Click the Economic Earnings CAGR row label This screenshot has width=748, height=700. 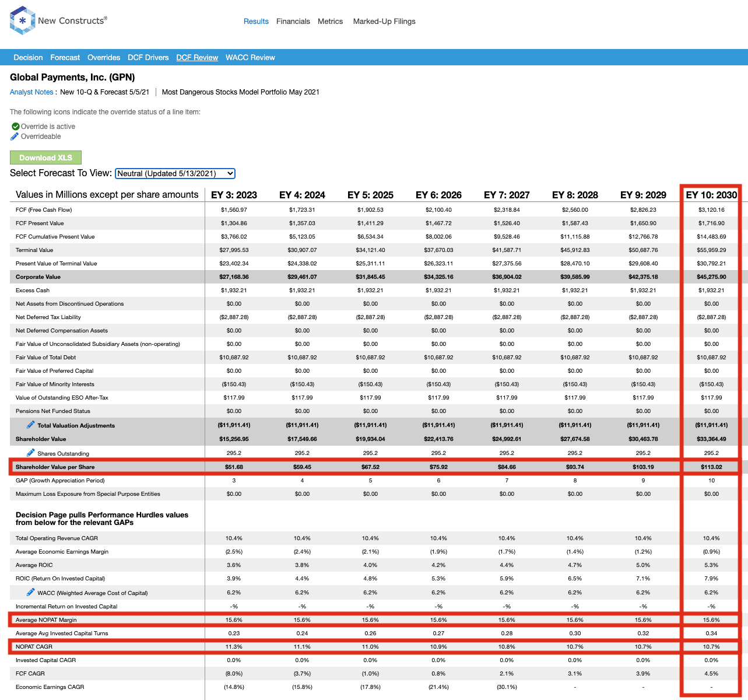(x=50, y=687)
